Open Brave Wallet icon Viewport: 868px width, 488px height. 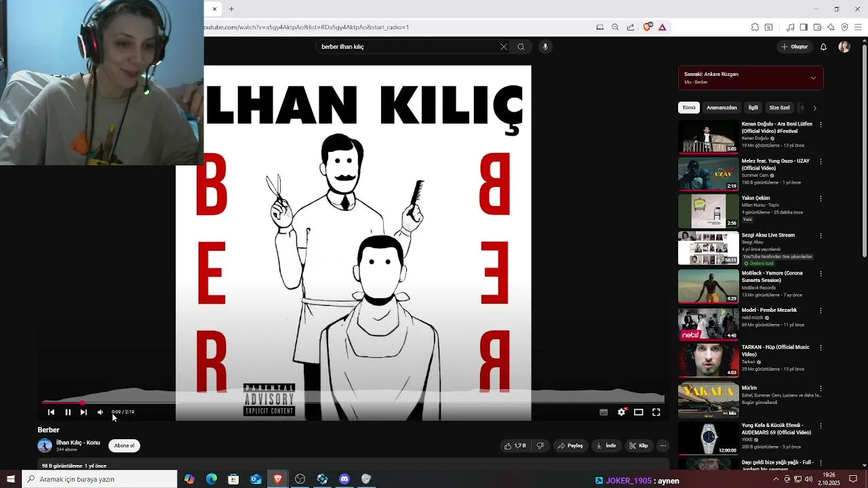coord(817,27)
